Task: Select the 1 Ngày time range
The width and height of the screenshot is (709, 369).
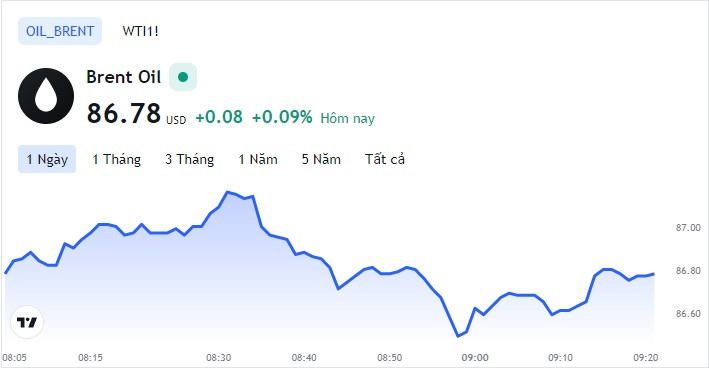Action: click(x=47, y=159)
